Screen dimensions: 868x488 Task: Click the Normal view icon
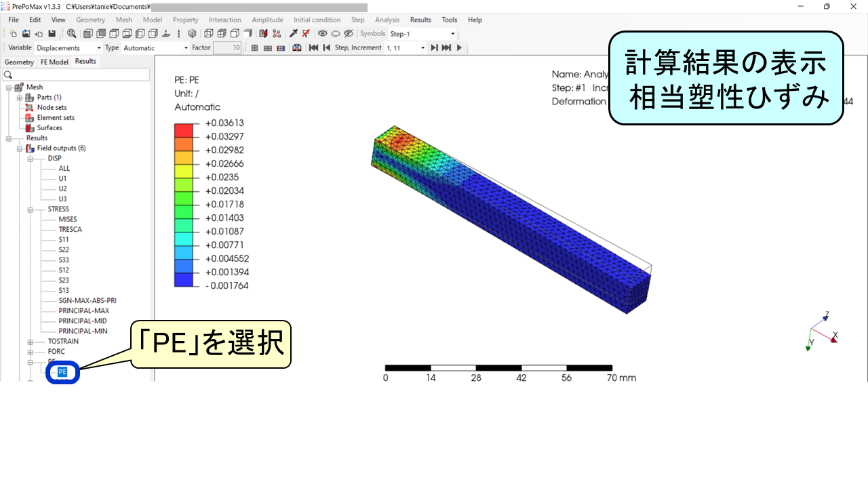tap(166, 34)
